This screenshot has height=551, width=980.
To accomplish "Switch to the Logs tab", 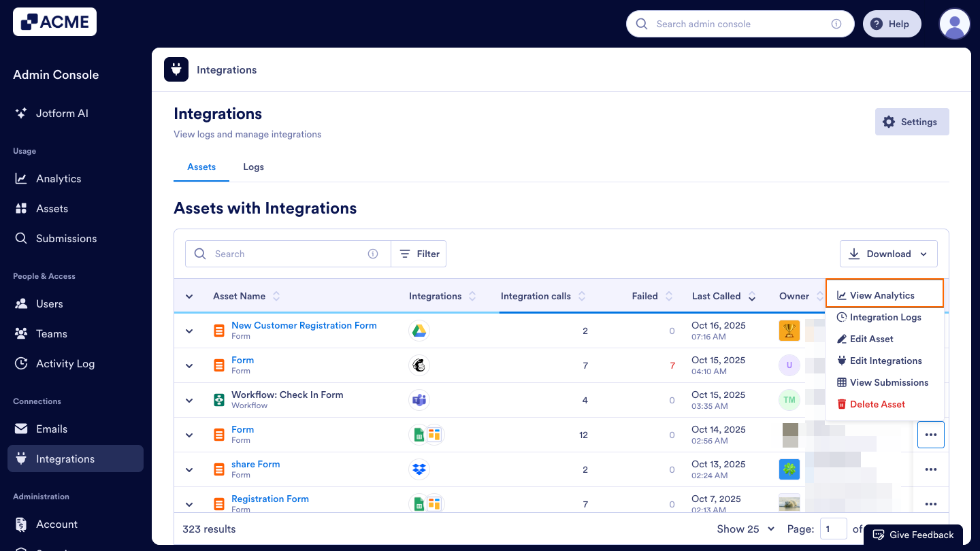I will click(x=253, y=167).
